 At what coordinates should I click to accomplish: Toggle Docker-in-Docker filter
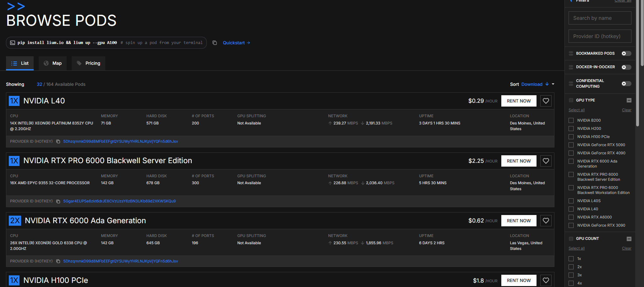tap(626, 67)
